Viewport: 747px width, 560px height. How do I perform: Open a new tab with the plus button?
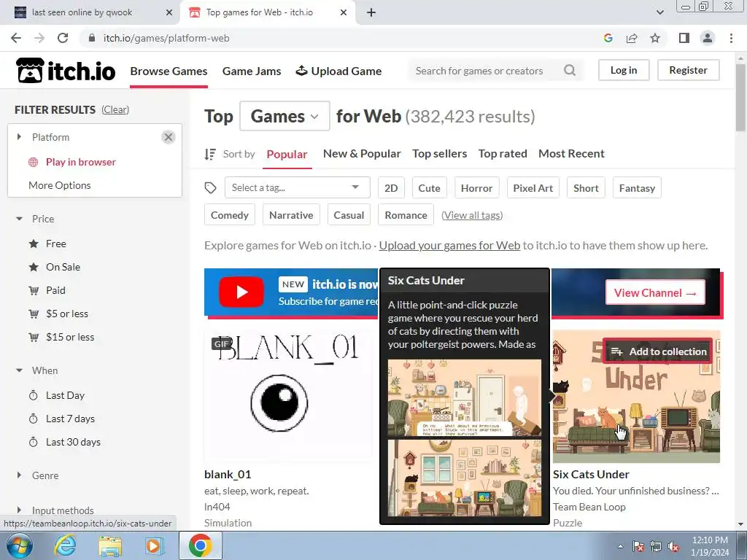point(371,12)
